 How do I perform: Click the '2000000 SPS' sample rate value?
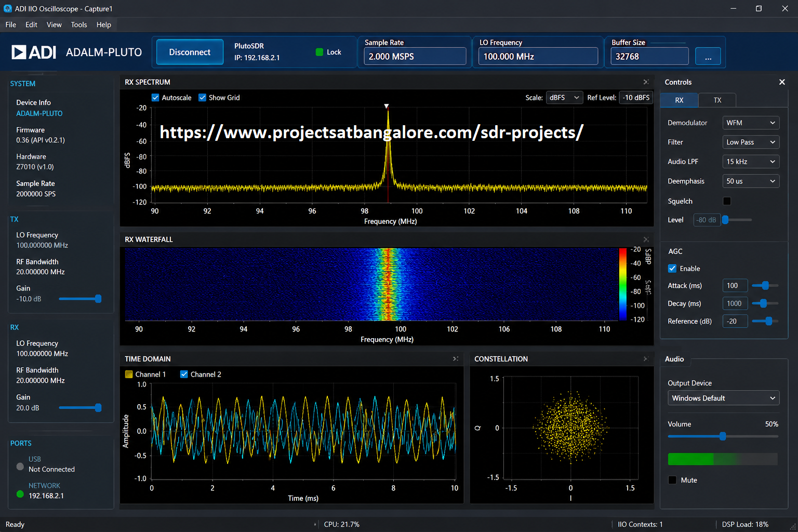pyautogui.click(x=36, y=194)
